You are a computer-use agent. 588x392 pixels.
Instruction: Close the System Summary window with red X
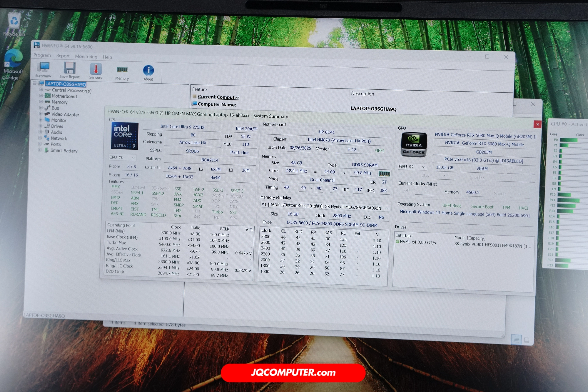click(537, 124)
